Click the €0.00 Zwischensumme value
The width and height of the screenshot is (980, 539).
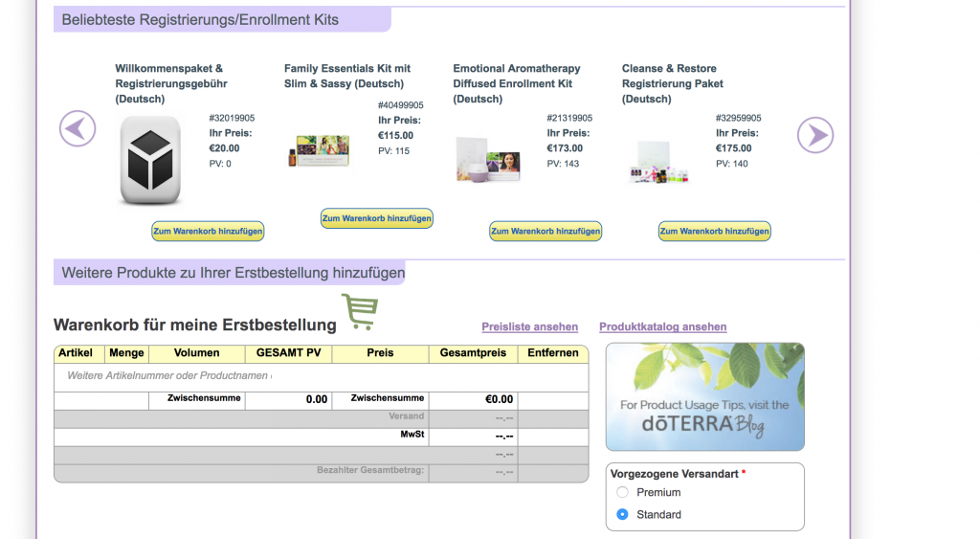click(x=499, y=399)
